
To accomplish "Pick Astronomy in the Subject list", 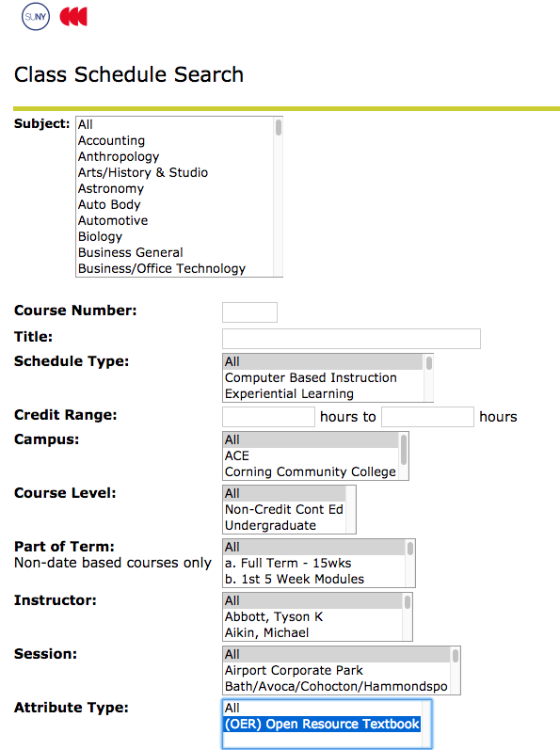I will point(175,188).
